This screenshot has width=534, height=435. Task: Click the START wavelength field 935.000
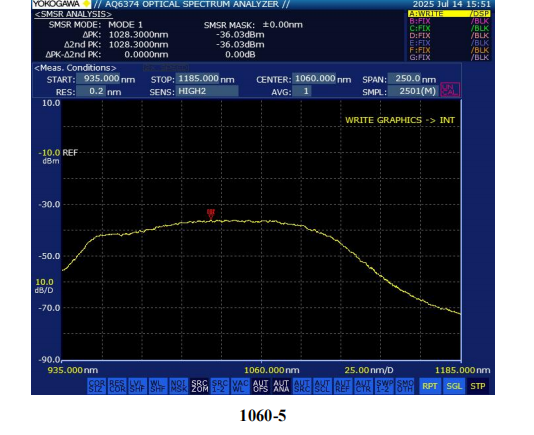tap(98, 79)
